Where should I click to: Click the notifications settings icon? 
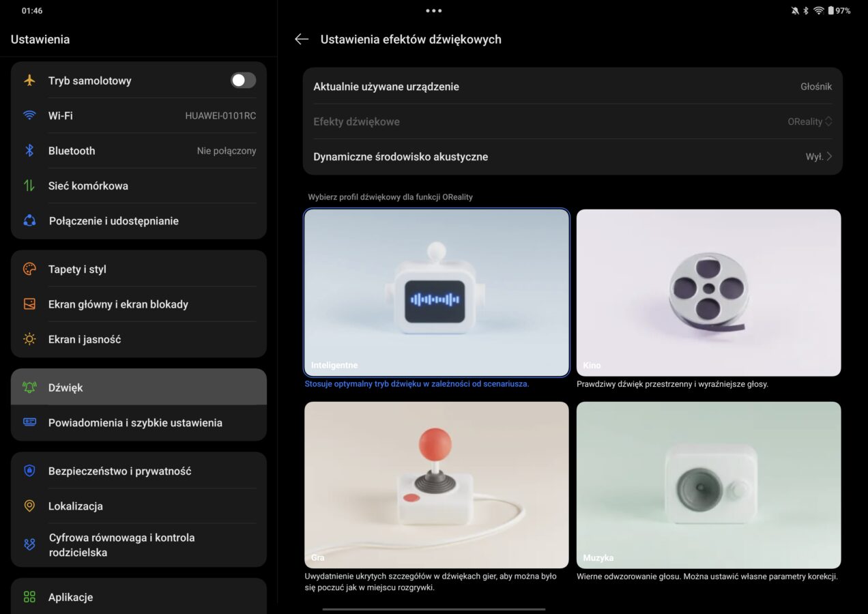tap(29, 422)
